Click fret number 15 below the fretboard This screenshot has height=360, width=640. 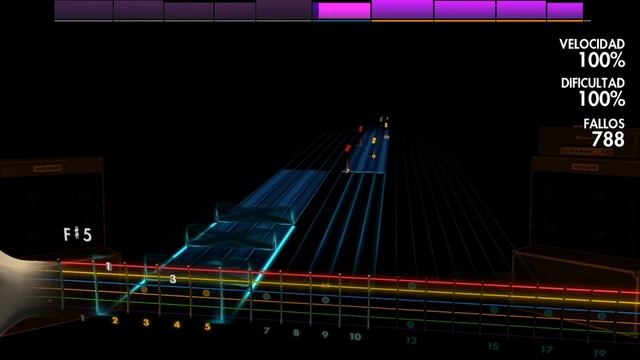pyautogui.click(x=493, y=346)
